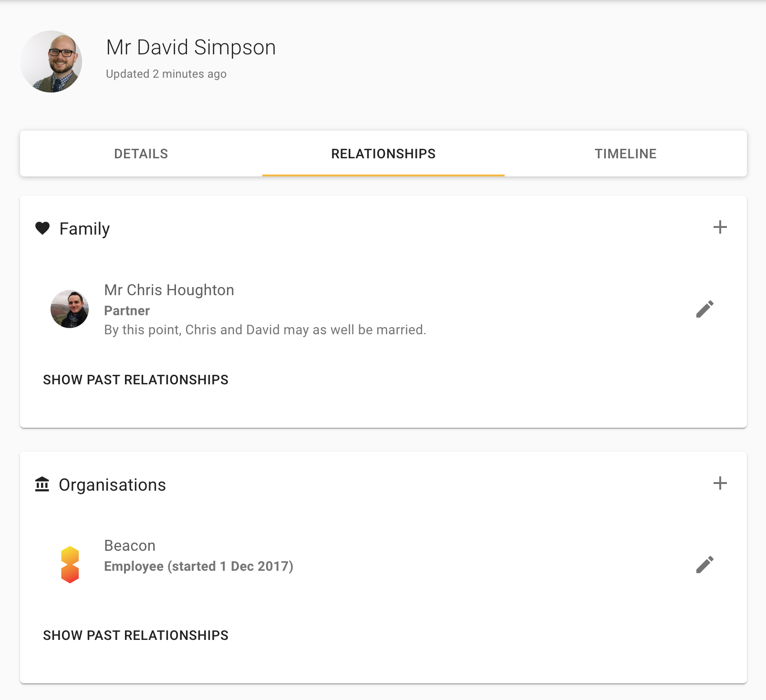Viewport: 766px width, 700px height.
Task: Click the Partner relationship label
Action: [x=127, y=311]
